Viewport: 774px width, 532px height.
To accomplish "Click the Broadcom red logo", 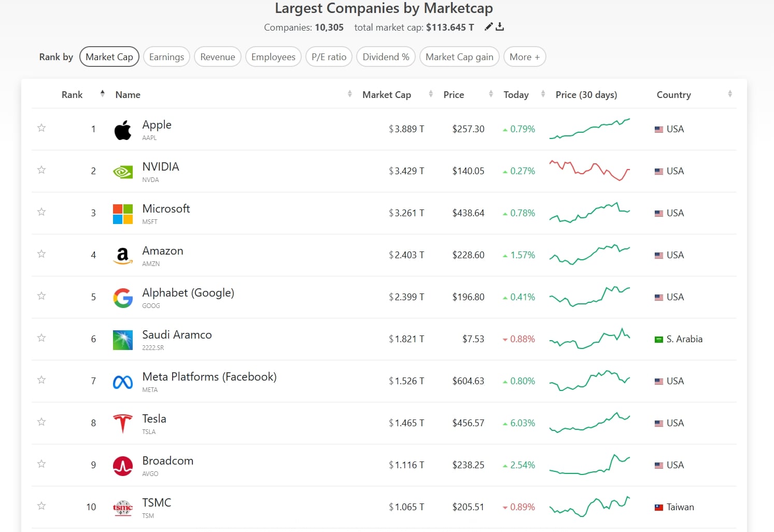I will coord(123,466).
